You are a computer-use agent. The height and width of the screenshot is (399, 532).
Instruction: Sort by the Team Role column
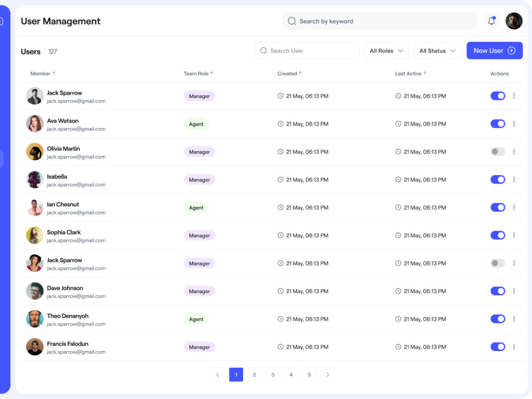tap(198, 73)
